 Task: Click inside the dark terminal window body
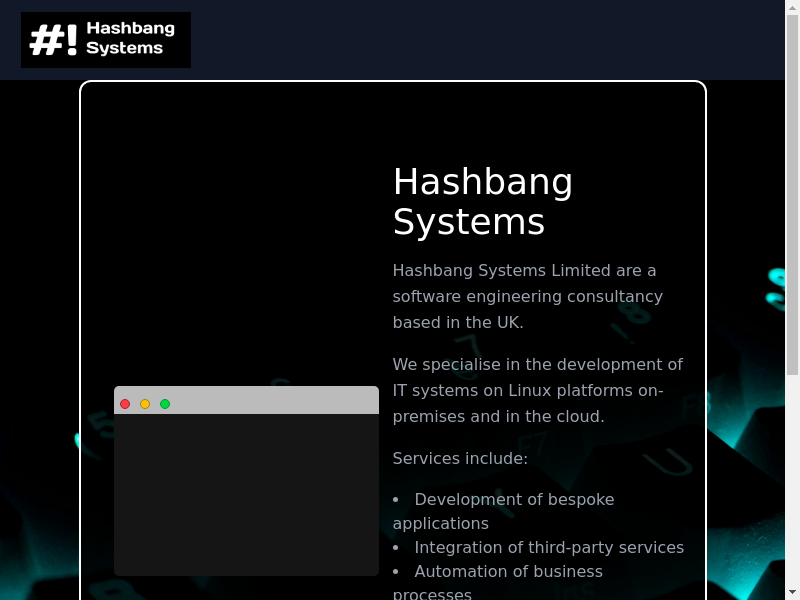click(x=246, y=495)
